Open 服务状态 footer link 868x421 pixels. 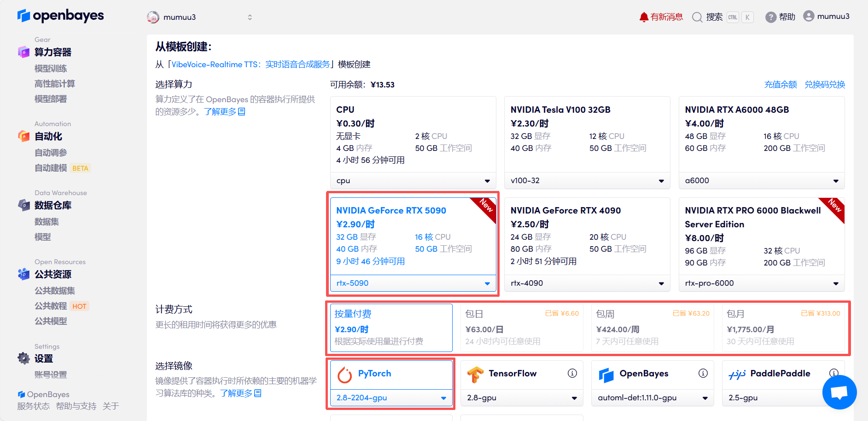[x=33, y=406]
